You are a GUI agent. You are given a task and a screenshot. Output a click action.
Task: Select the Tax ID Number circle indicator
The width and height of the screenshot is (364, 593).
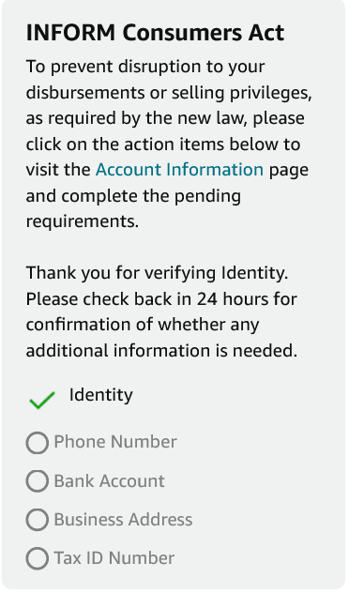(37, 558)
